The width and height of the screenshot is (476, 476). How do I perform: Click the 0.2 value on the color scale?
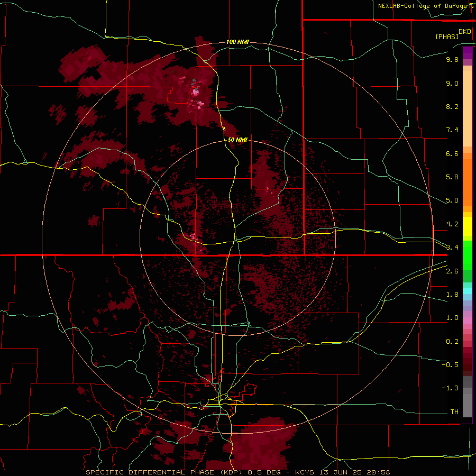(x=452, y=342)
